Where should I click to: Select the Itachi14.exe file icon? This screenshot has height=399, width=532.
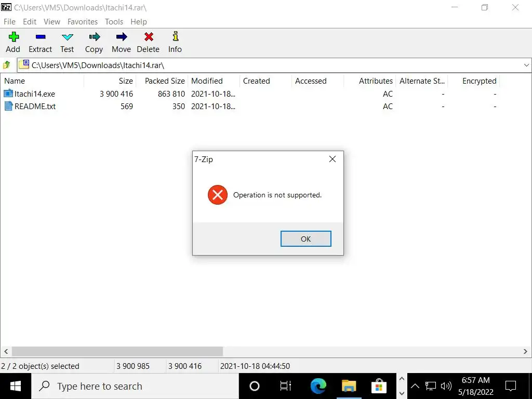point(8,94)
